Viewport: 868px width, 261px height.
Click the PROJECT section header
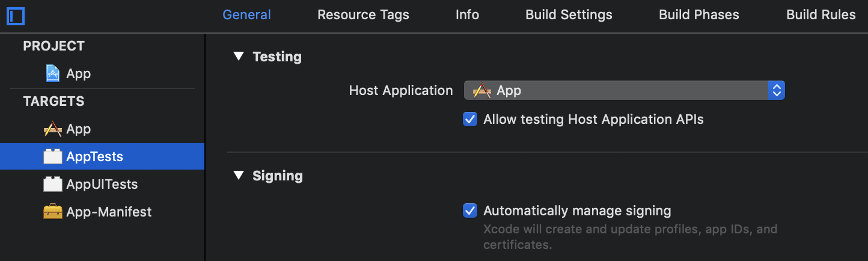[53, 46]
